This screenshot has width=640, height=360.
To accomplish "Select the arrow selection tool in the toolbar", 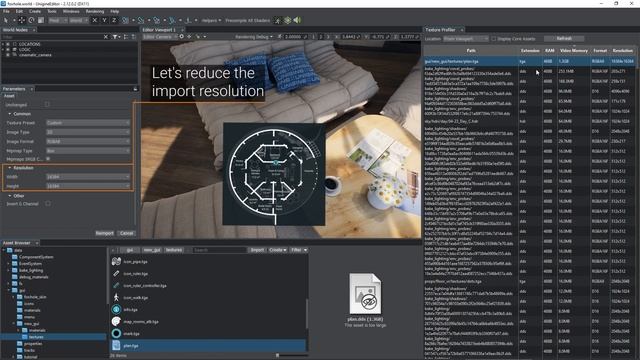I will [6, 20].
